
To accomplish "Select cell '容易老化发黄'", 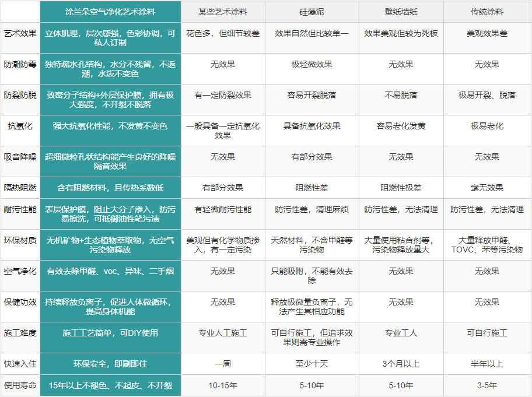I will [x=401, y=131].
